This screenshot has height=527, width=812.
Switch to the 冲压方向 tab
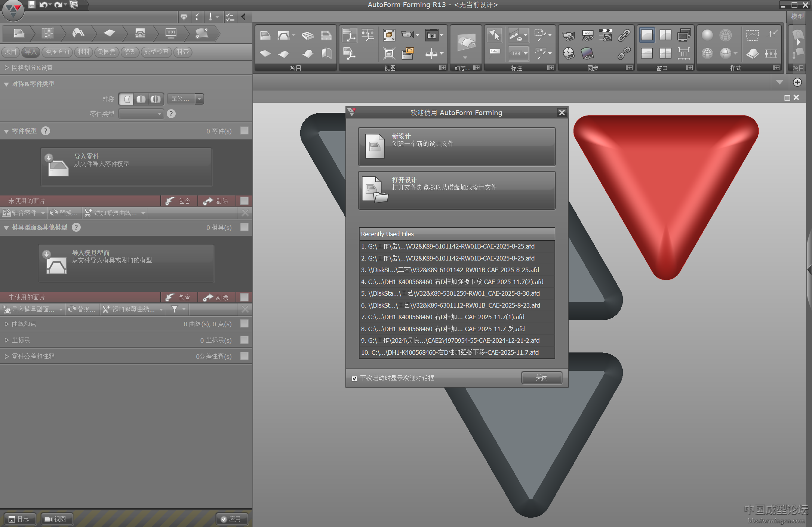point(57,52)
